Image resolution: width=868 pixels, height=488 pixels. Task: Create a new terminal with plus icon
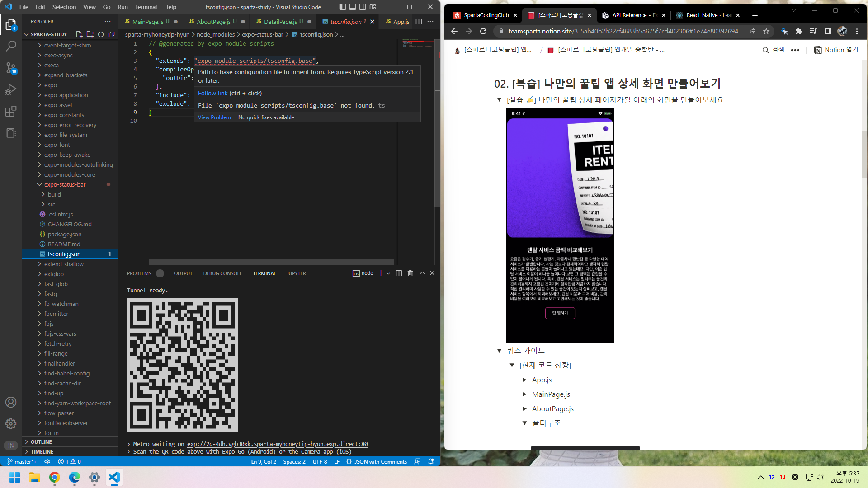tap(381, 273)
